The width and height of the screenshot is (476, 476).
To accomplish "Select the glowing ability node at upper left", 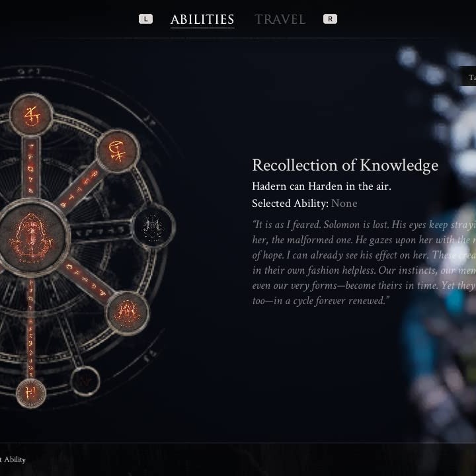I will coord(31,115).
